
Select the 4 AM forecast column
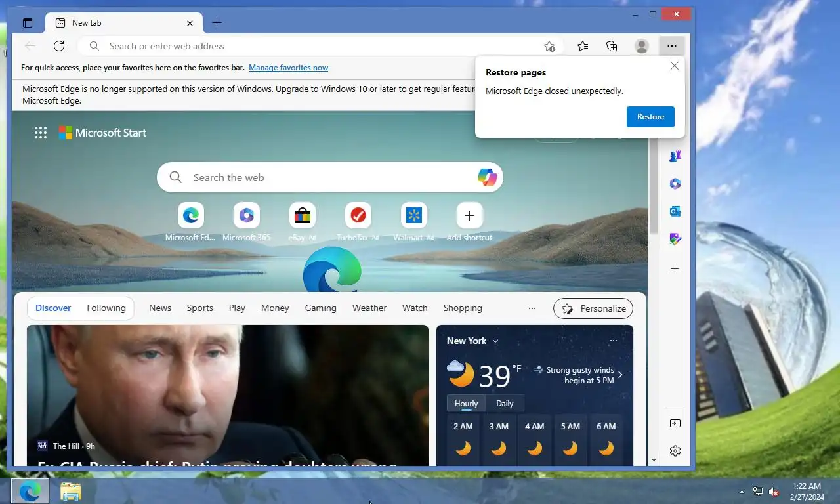click(535, 440)
